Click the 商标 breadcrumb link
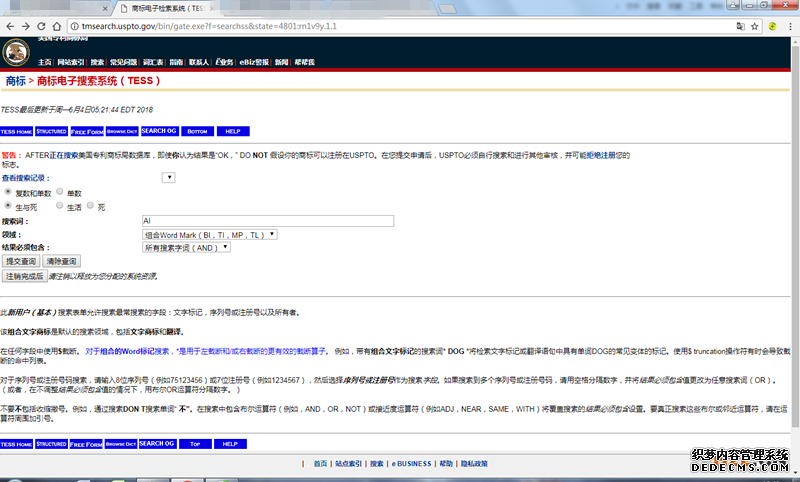This screenshot has height=482, width=800. coord(16,81)
